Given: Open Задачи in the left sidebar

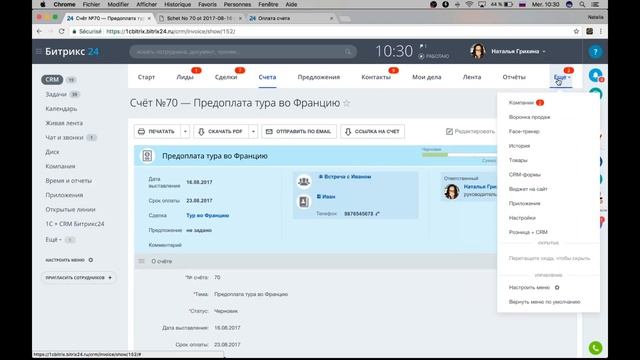Looking at the screenshot, I should click(x=56, y=94).
